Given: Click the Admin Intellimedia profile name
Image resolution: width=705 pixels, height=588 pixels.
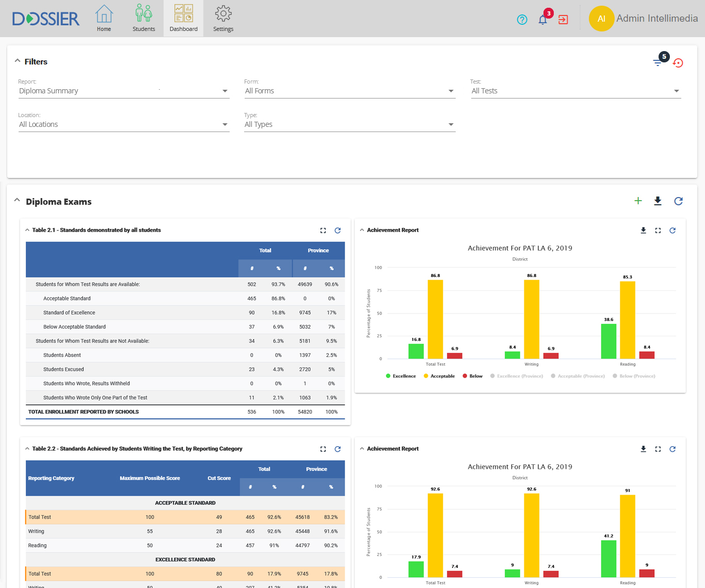Looking at the screenshot, I should (656, 19).
